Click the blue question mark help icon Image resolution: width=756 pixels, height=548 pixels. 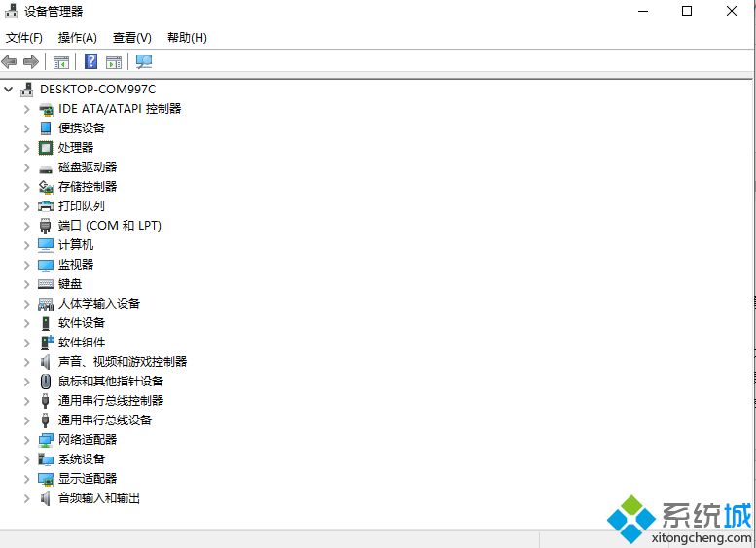[90, 61]
